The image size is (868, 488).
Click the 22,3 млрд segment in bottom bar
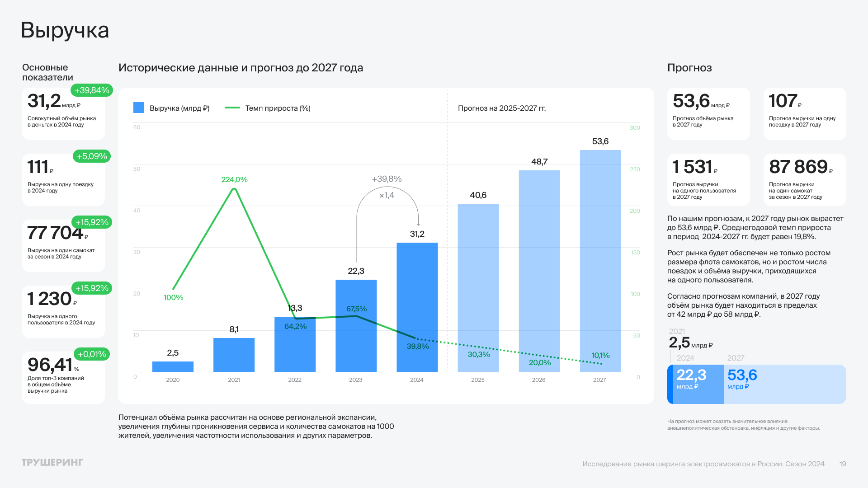tap(698, 384)
